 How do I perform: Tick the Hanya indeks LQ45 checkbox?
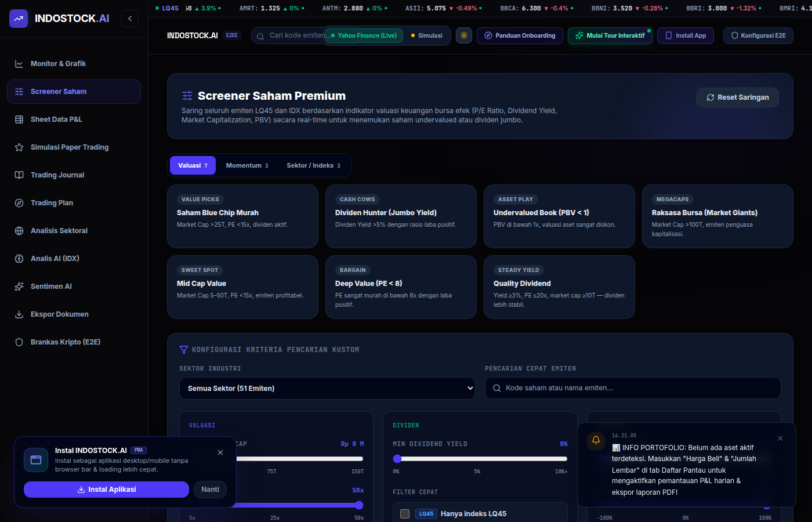[405, 514]
